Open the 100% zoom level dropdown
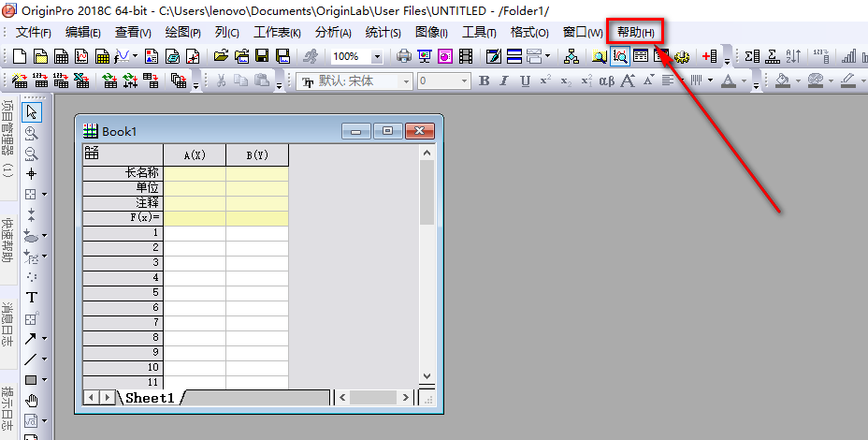This screenshot has width=868, height=440. click(377, 57)
